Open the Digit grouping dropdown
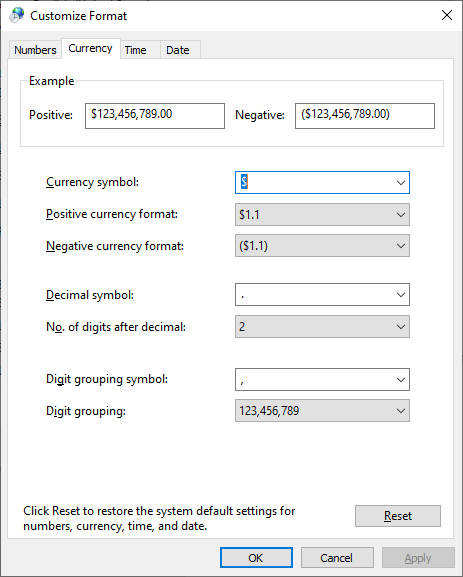The height and width of the screenshot is (577, 463). point(322,411)
